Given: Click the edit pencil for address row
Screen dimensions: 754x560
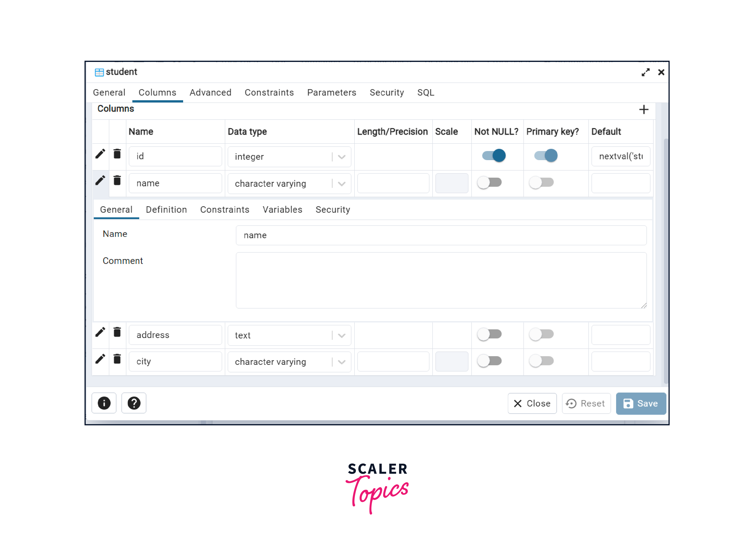Looking at the screenshot, I should click(x=100, y=332).
